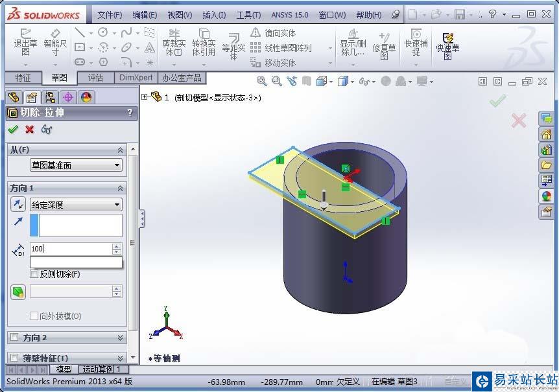Click depth spinner up arrow
This screenshot has height=392, width=559.
tap(117, 246)
